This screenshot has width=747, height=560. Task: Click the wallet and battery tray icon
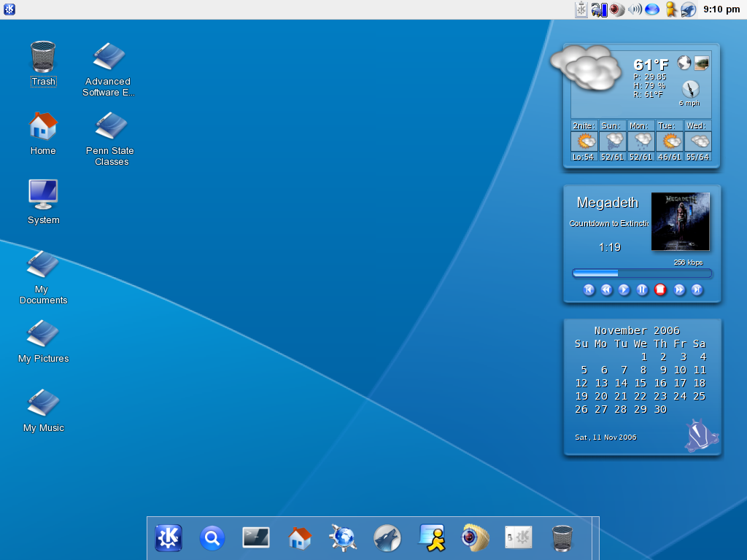click(600, 9)
